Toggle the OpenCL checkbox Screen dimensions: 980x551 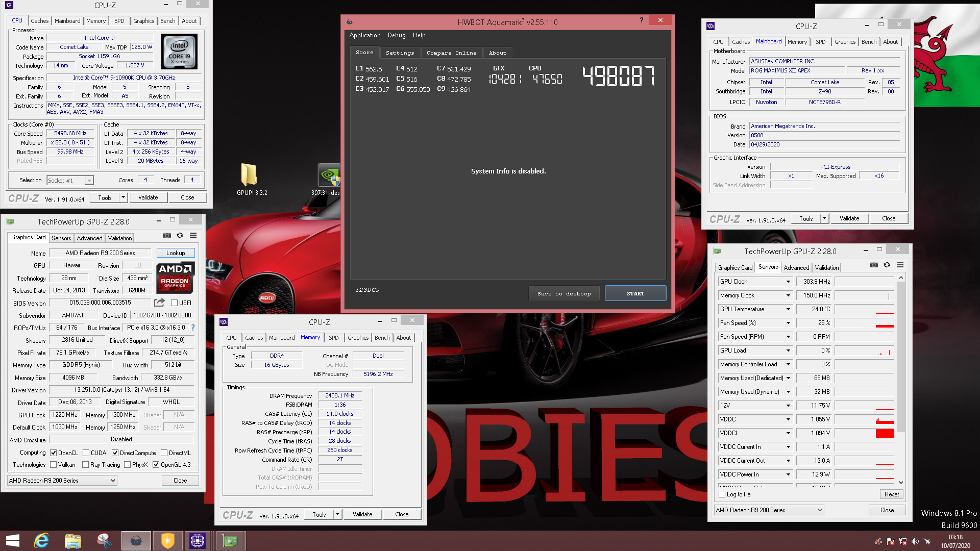coord(53,453)
